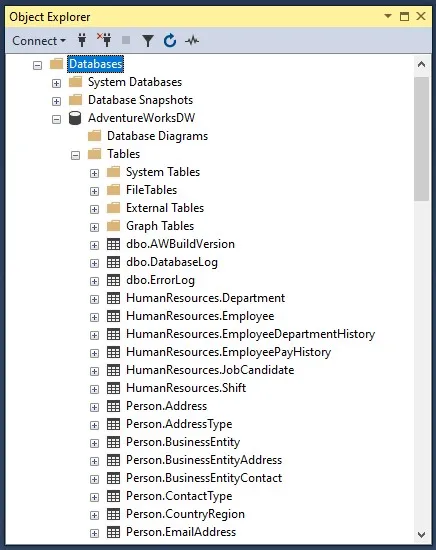436x550 pixels.
Task: Click the scrollbar down arrow
Action: tap(422, 535)
